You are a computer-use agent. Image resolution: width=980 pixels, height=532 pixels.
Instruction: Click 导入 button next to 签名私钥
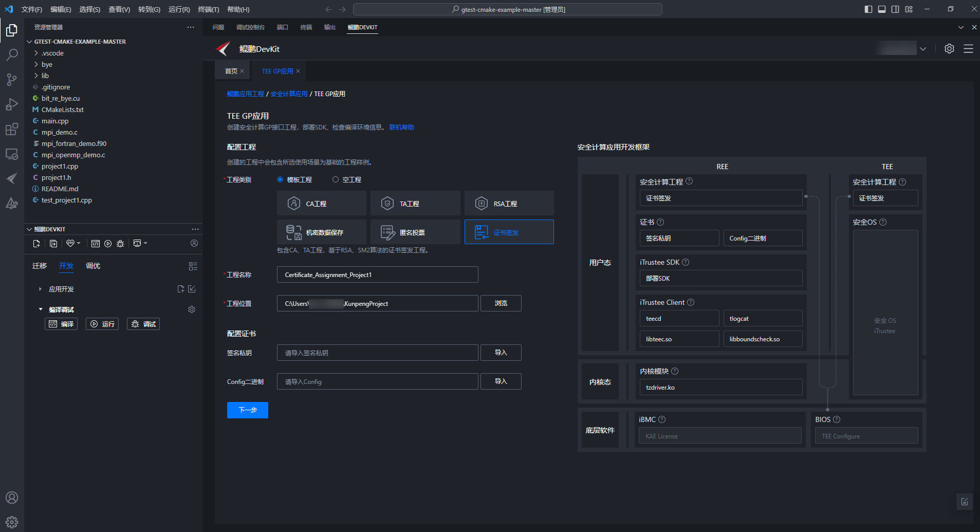coord(501,353)
